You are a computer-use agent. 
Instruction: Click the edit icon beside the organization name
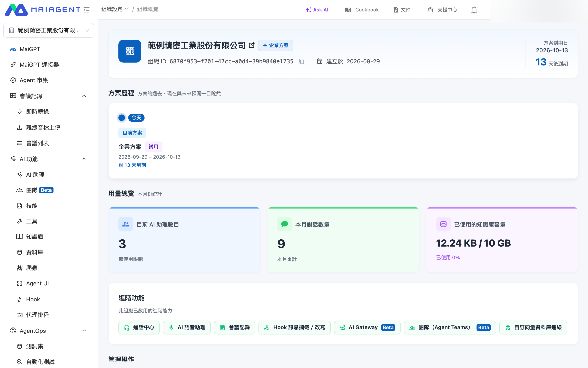point(252,45)
